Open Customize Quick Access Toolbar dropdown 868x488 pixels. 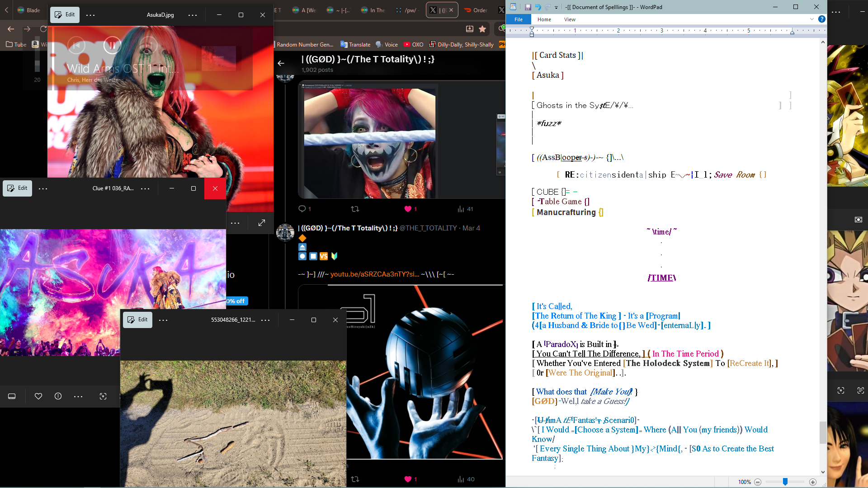tap(556, 7)
